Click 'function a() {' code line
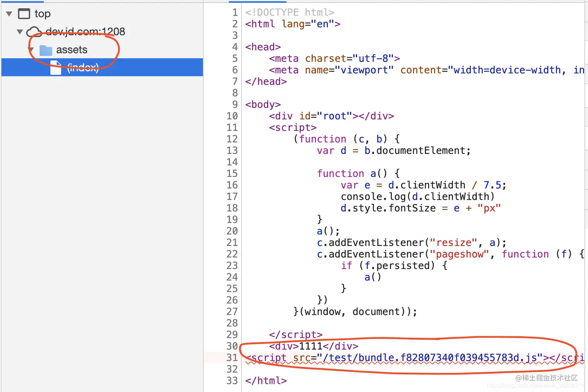 pyautogui.click(x=358, y=174)
